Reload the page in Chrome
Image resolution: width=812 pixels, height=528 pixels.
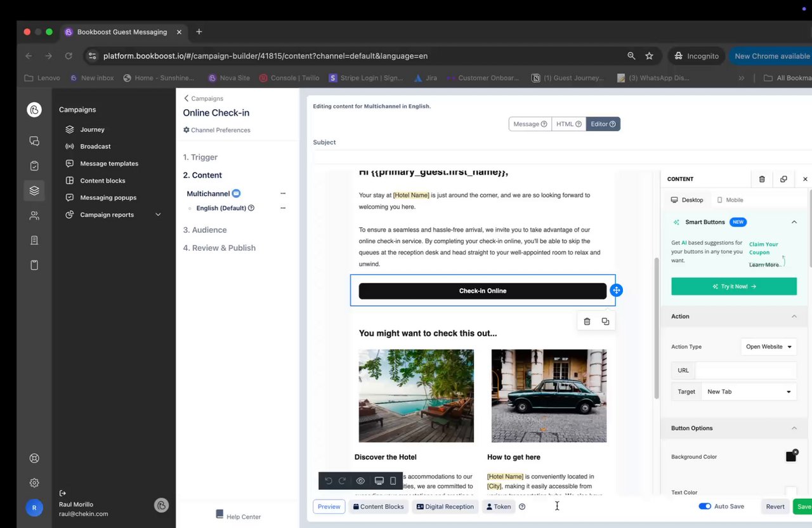coord(69,56)
